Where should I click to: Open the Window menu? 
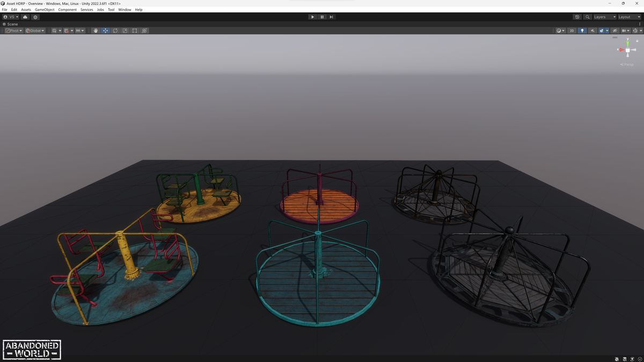click(x=125, y=10)
